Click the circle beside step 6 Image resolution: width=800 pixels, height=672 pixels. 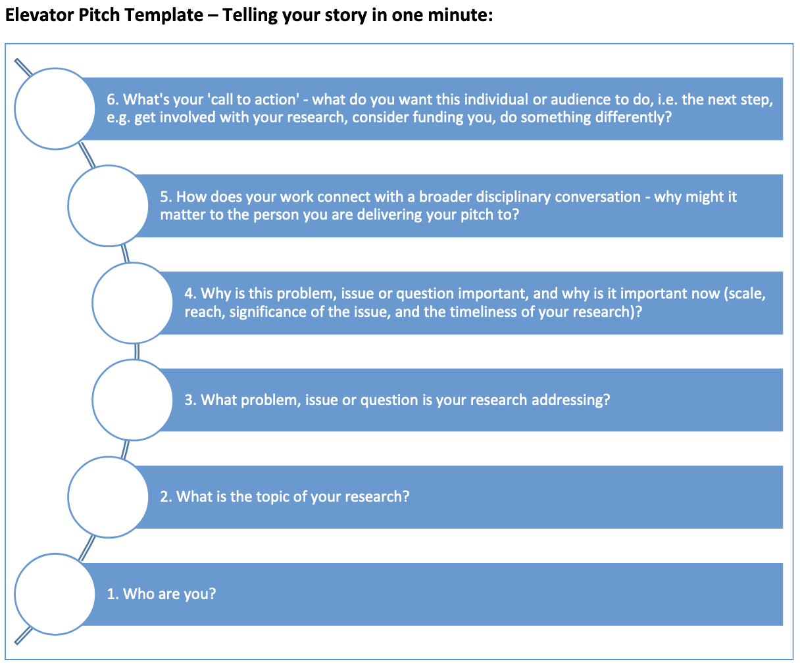tap(55, 108)
